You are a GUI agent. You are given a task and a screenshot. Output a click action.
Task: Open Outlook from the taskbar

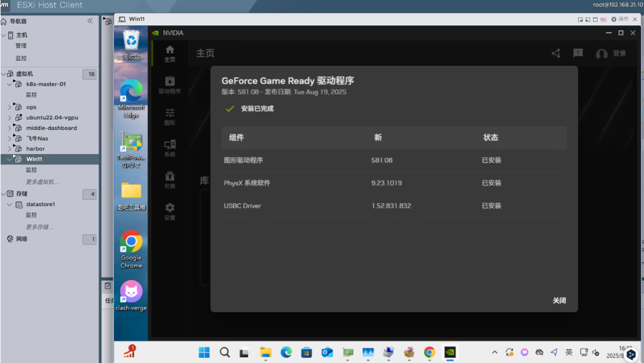(327, 352)
